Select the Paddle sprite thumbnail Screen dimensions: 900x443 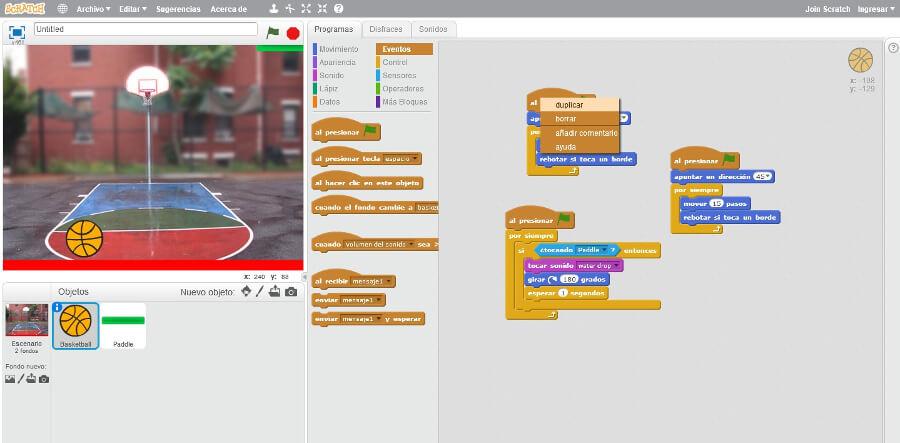pyautogui.click(x=123, y=326)
